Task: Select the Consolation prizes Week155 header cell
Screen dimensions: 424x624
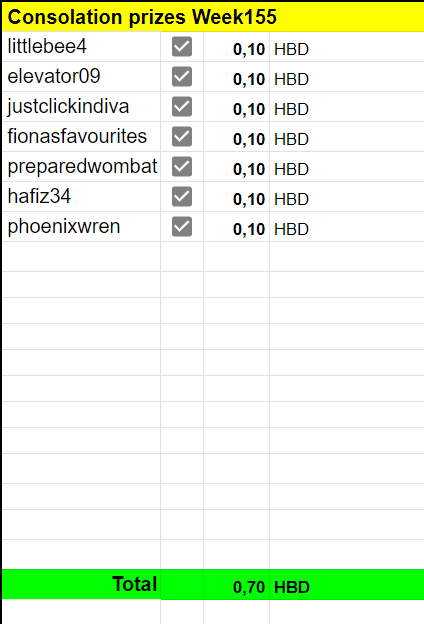Action: 213,17
